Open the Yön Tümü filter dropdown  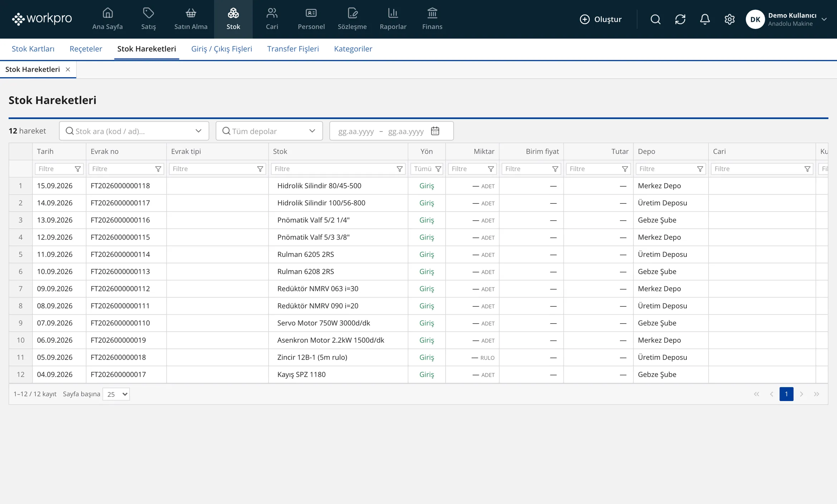pos(427,169)
